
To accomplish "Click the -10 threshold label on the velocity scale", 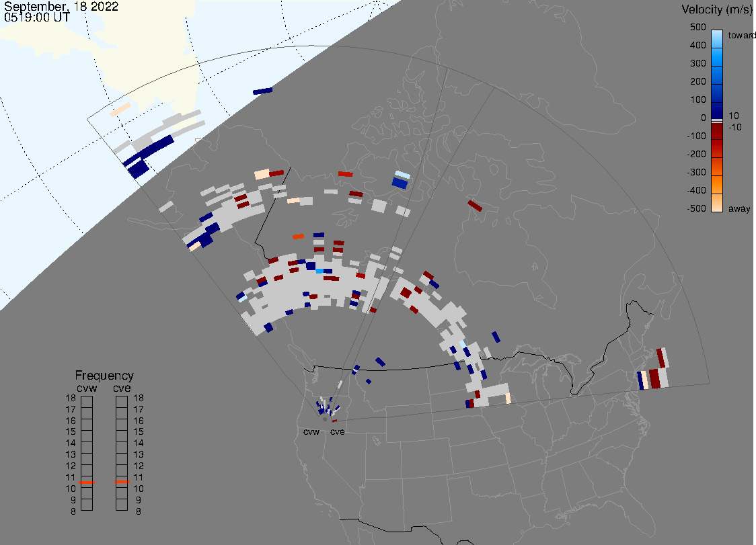I will pyautogui.click(x=735, y=127).
